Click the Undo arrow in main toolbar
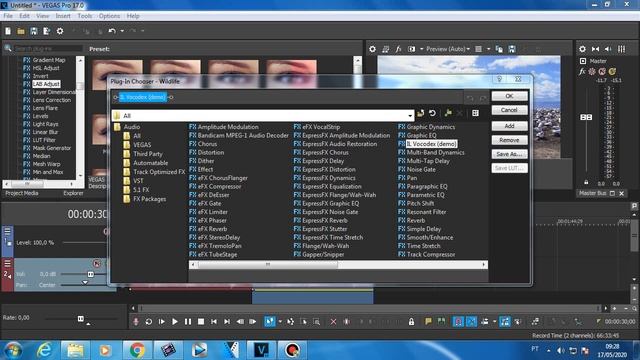 112,31
